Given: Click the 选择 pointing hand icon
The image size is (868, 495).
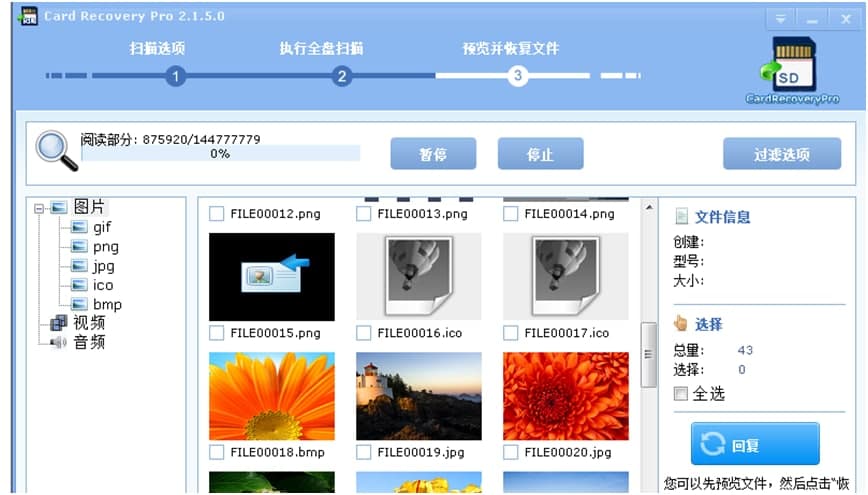Looking at the screenshot, I should pos(680,323).
